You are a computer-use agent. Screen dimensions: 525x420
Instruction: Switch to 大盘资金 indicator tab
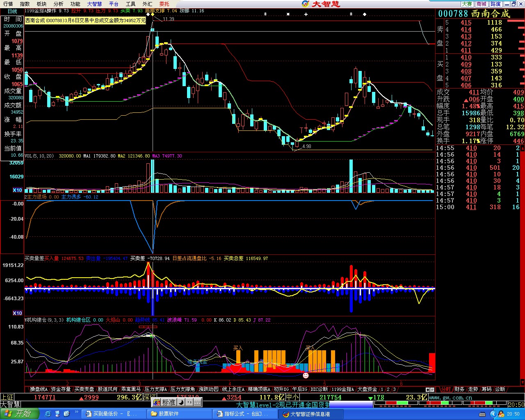tap(367, 389)
